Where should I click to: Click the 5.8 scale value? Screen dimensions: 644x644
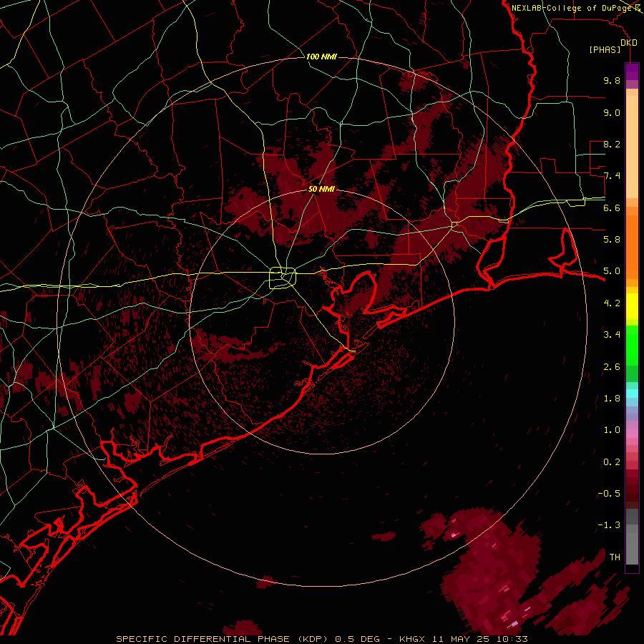coord(612,240)
